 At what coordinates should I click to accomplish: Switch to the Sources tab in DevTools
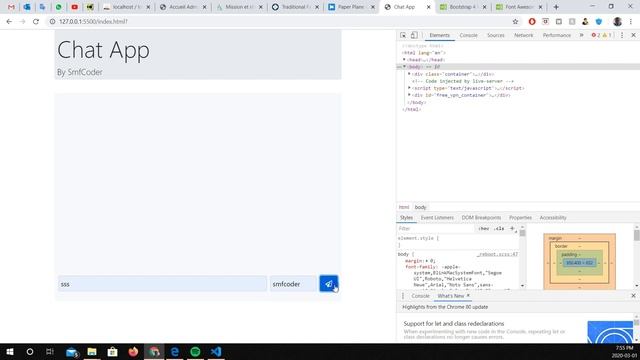[x=496, y=36]
